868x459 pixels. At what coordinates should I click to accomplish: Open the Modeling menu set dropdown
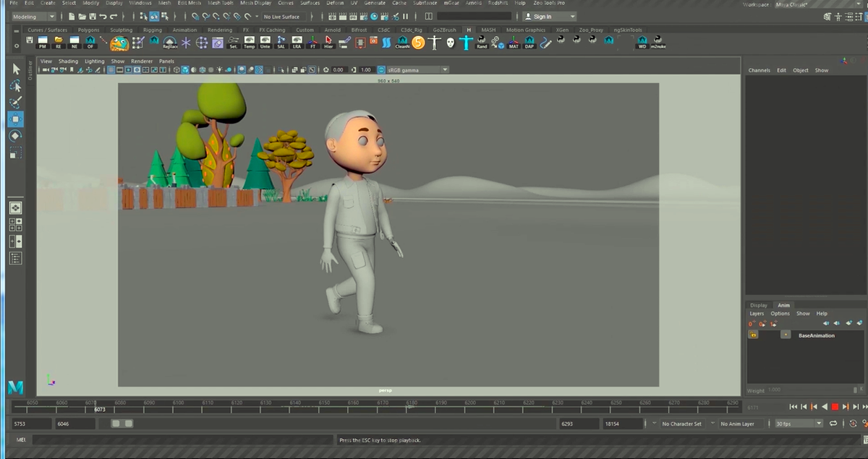coord(33,16)
